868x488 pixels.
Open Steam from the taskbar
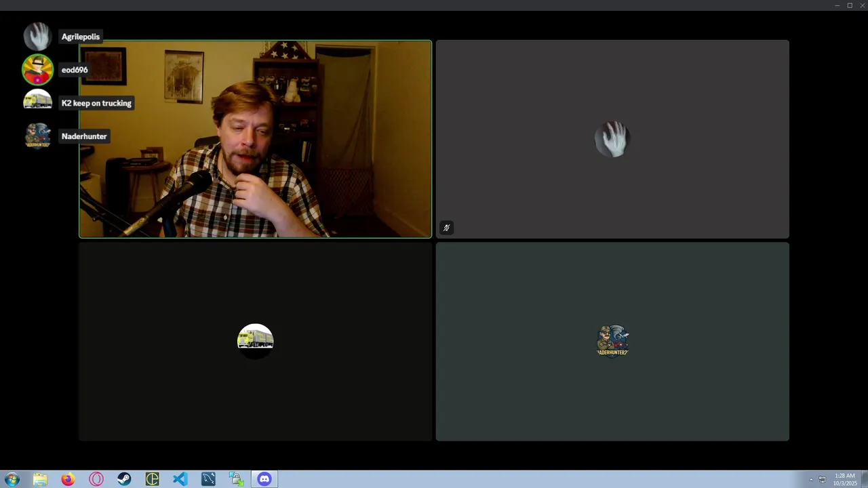tap(124, 479)
